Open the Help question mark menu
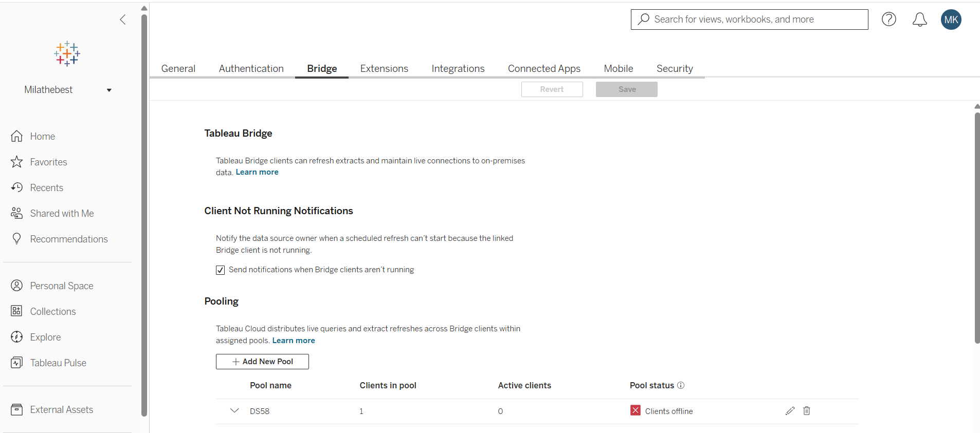This screenshot has height=433, width=980. (889, 20)
